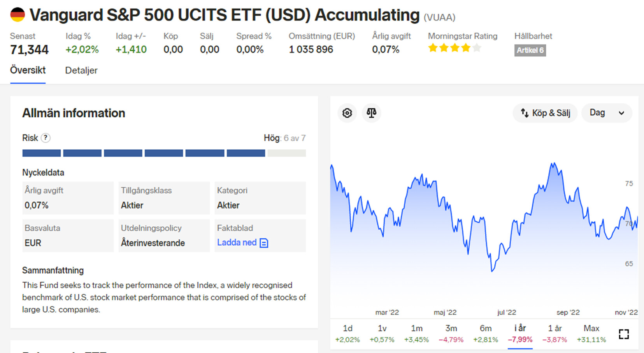Expand chart to fullscreen
This screenshot has width=644, height=353.
tap(623, 334)
